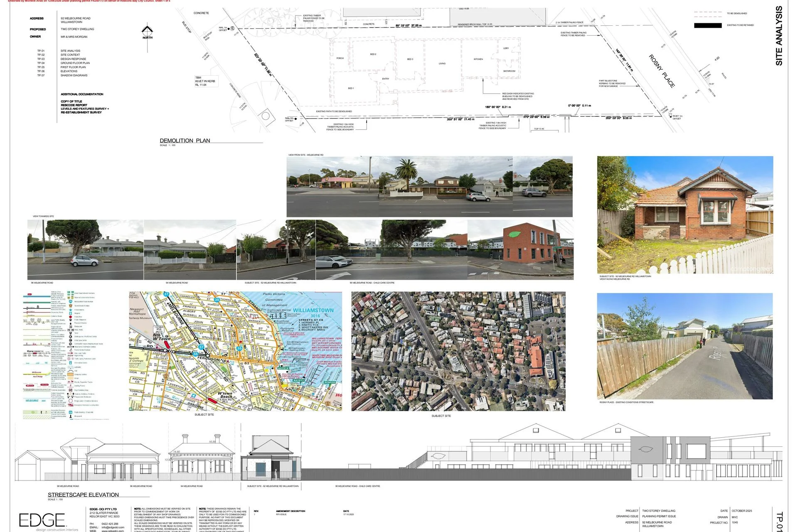Click the North arrow compass symbol
The image size is (798, 532).
pos(147,32)
